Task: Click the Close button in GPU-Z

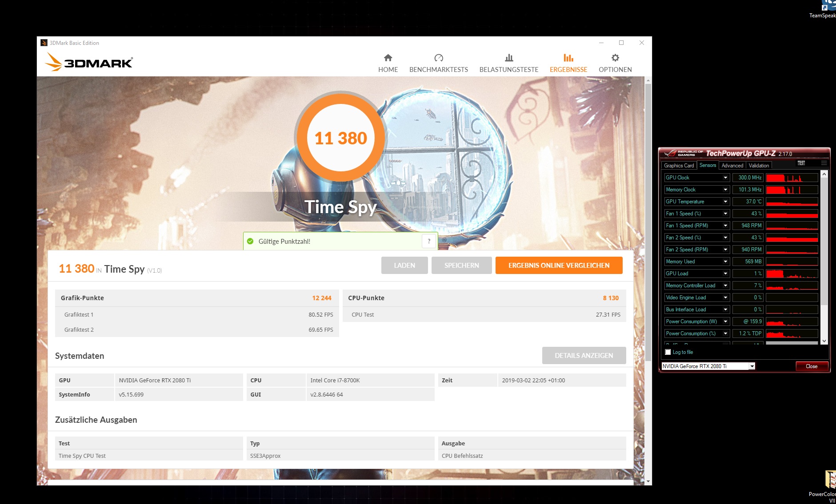Action: click(x=812, y=366)
